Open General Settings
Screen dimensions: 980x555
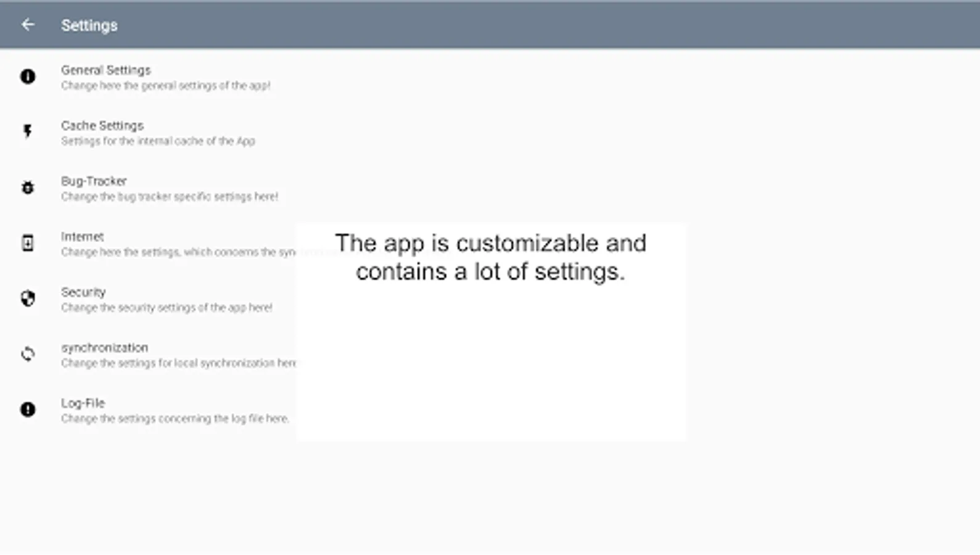pos(105,70)
